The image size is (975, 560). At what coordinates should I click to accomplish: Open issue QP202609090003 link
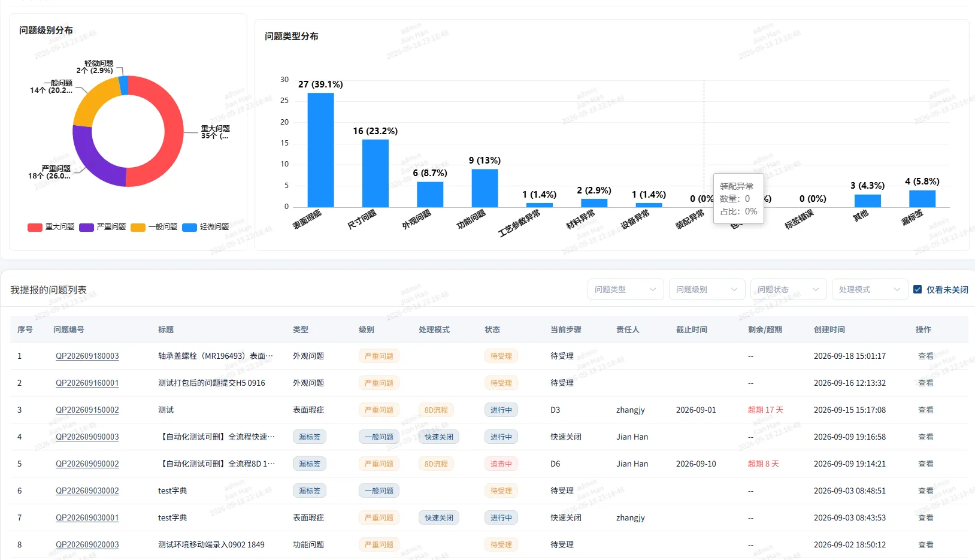tap(87, 437)
